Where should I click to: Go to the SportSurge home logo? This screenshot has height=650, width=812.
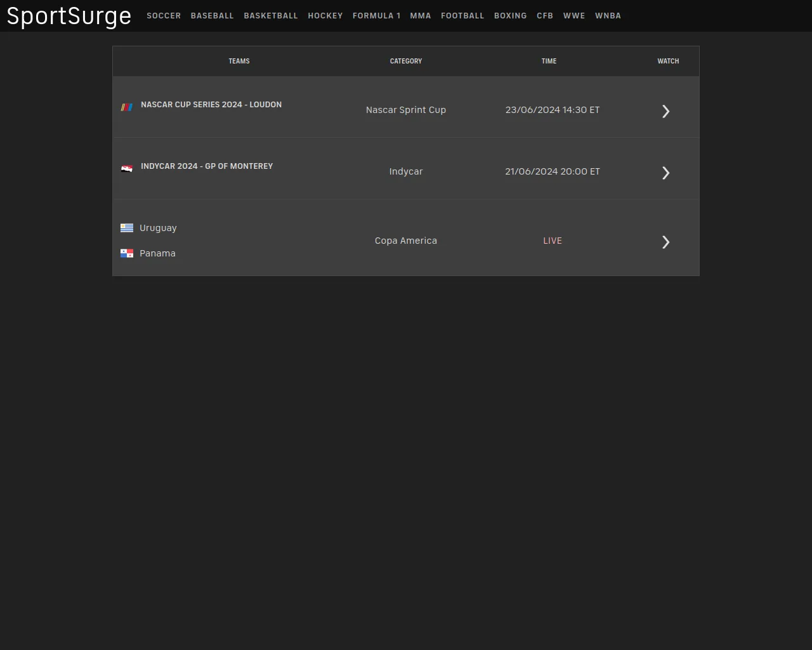[x=69, y=16]
